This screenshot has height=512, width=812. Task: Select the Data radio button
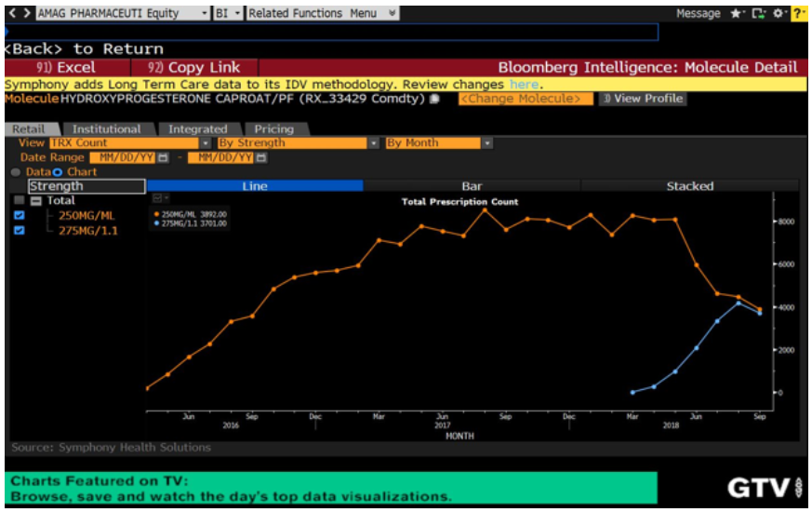tap(16, 172)
